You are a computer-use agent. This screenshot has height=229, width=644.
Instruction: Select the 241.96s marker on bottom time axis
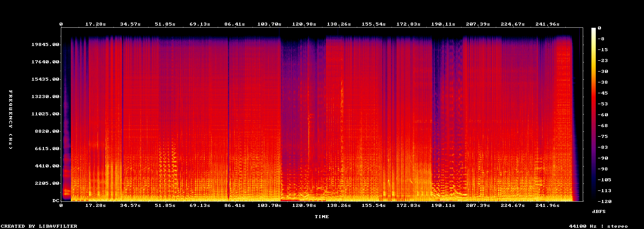[548, 205]
